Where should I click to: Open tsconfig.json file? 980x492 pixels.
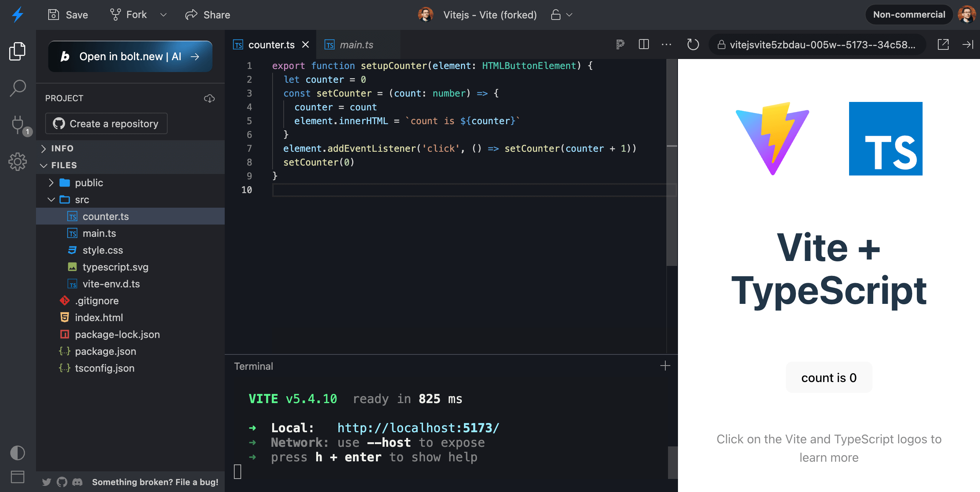pyautogui.click(x=130, y=368)
